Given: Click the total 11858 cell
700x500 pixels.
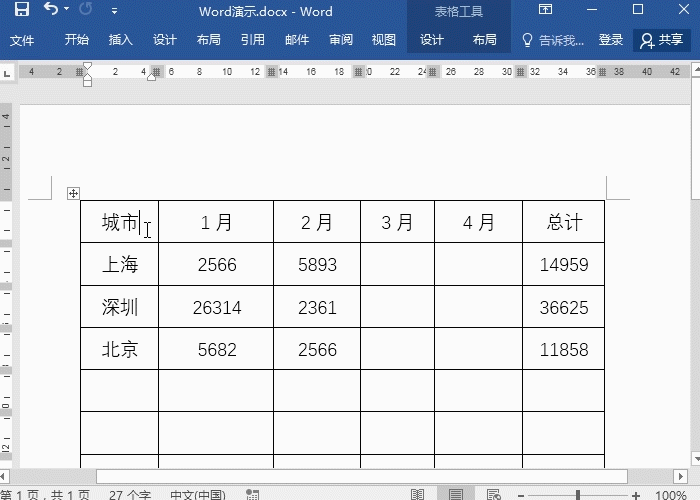Looking at the screenshot, I should 564,349.
